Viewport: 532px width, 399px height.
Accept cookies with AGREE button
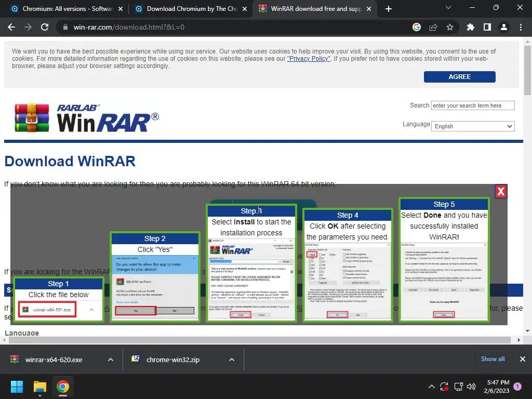pyautogui.click(x=459, y=77)
